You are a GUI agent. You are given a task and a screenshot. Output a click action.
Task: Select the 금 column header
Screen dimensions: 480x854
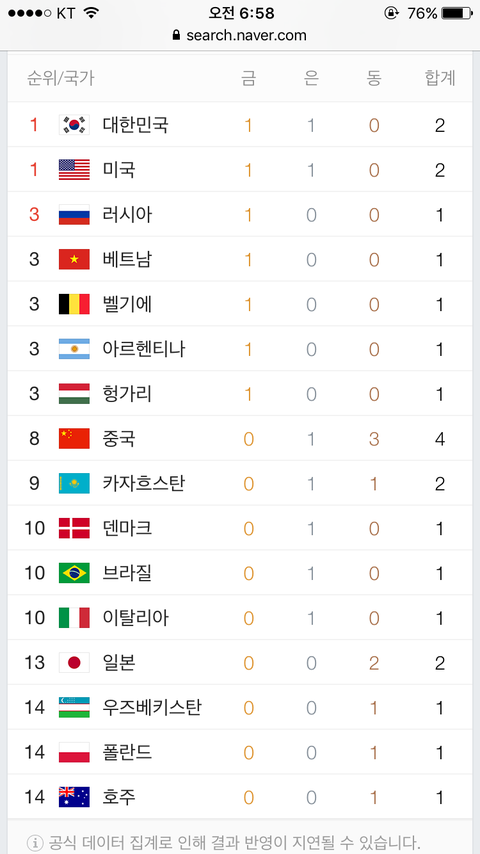pyautogui.click(x=248, y=78)
